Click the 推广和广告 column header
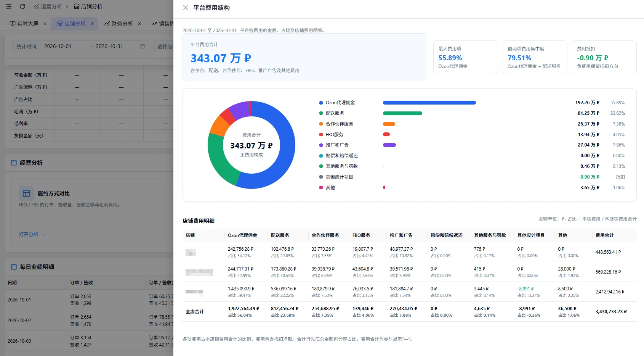 (401, 235)
